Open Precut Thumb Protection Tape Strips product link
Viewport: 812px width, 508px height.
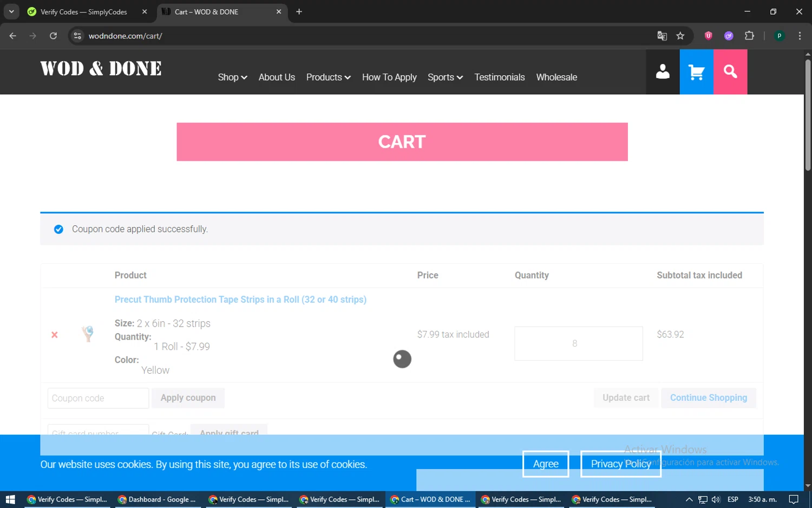240,299
